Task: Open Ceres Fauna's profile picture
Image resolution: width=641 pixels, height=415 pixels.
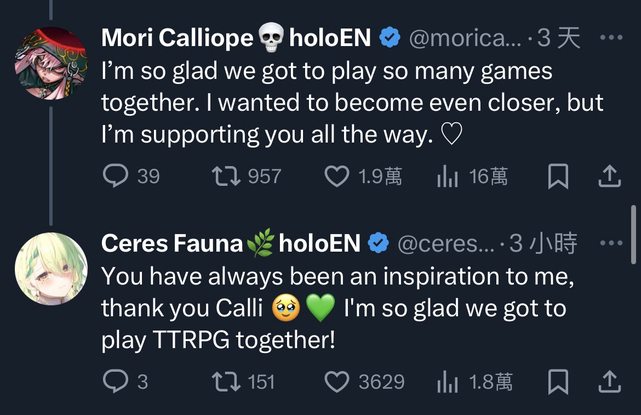Action: 51,267
